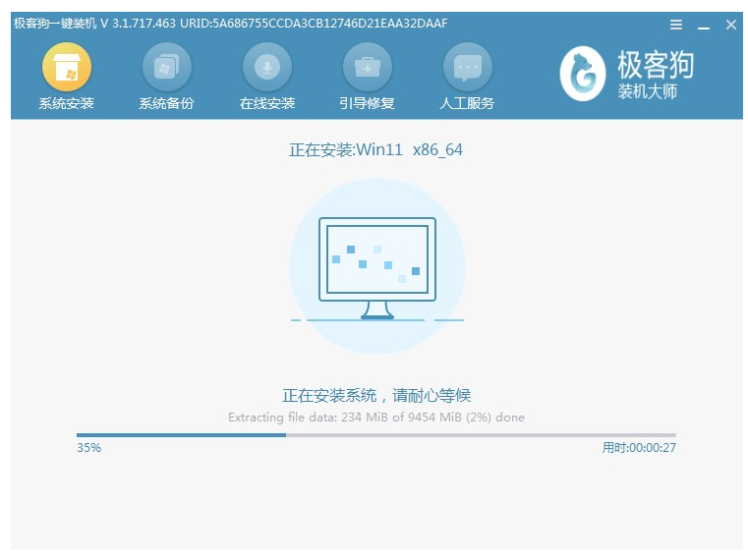Image resolution: width=748 pixels, height=560 pixels.
Task: Minimize the 极客狗 installer window
Action: click(x=704, y=28)
